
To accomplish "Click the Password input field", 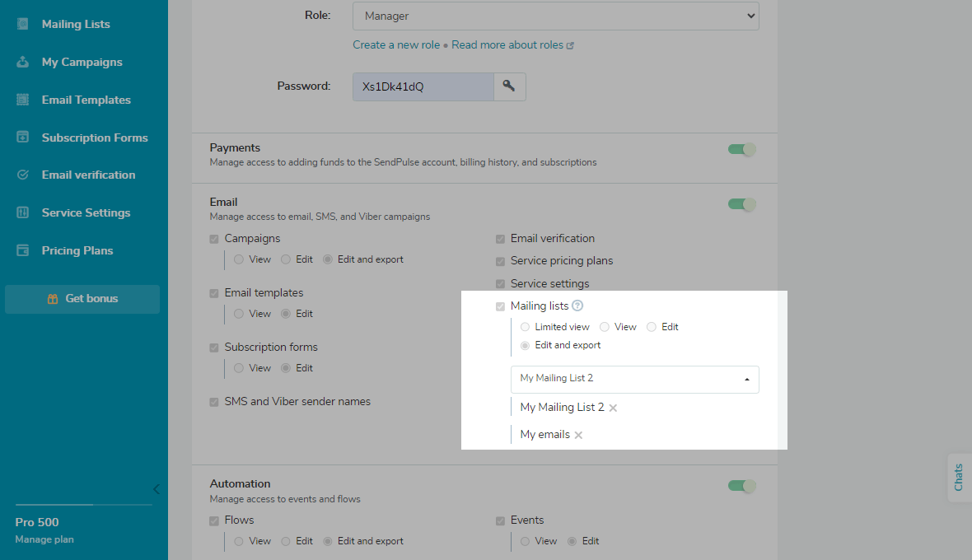I will pyautogui.click(x=423, y=86).
